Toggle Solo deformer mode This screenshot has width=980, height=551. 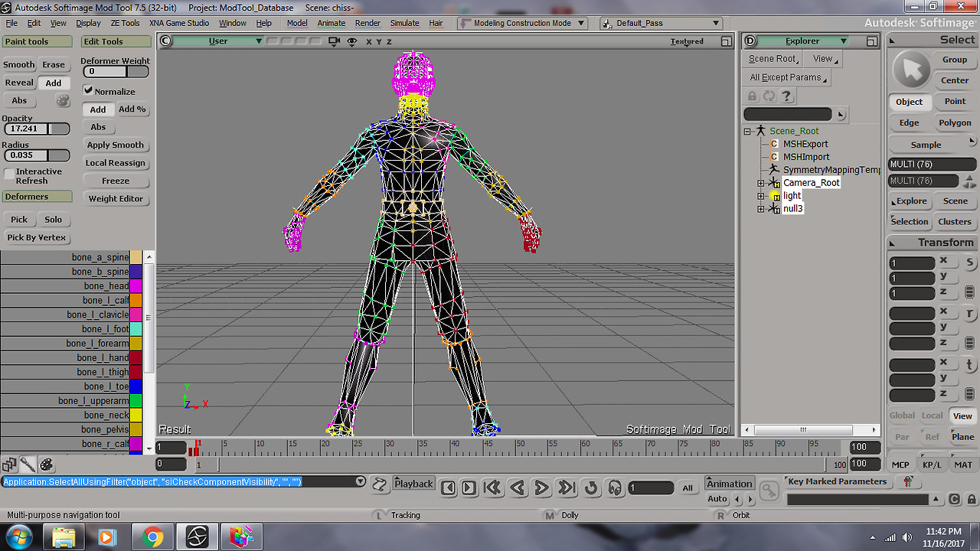tap(53, 219)
